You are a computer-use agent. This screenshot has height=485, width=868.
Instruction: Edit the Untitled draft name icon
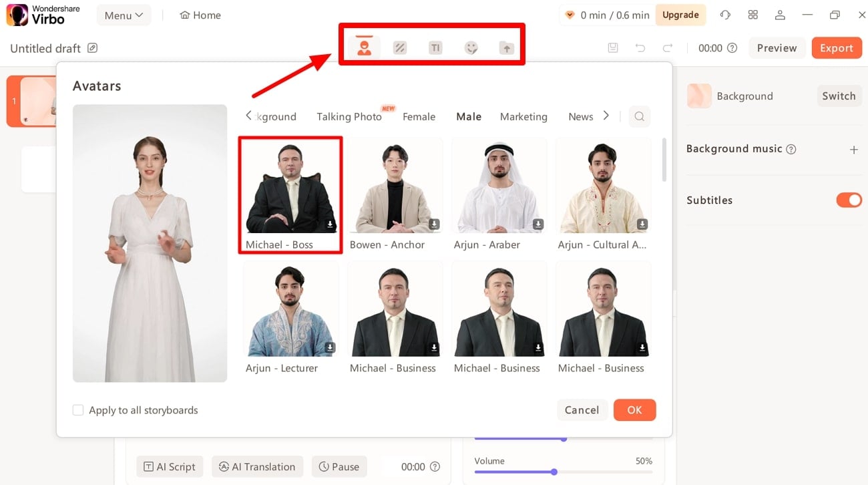pos(92,48)
